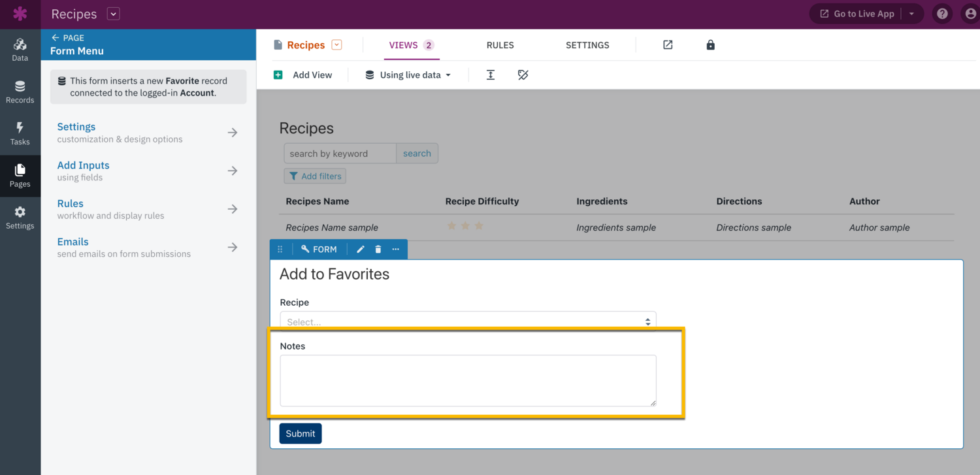Click into the Notes text area
Viewport: 980px width, 475px height.
click(x=468, y=380)
